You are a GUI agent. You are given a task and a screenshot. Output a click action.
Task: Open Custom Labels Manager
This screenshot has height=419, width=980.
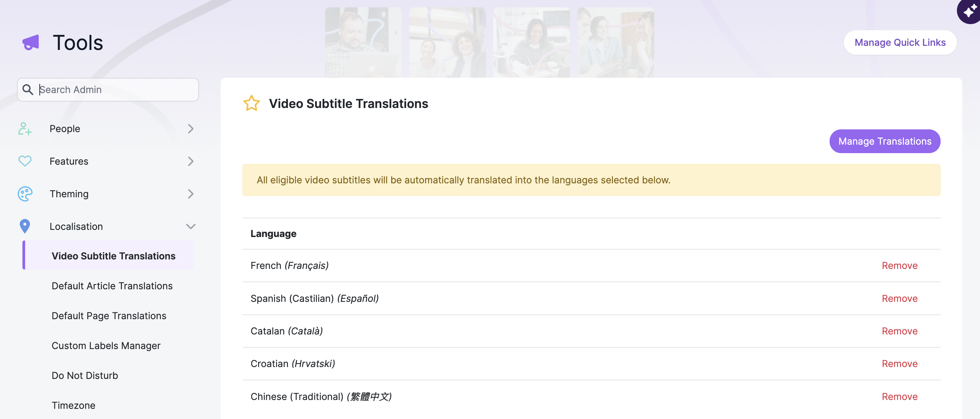(x=106, y=346)
